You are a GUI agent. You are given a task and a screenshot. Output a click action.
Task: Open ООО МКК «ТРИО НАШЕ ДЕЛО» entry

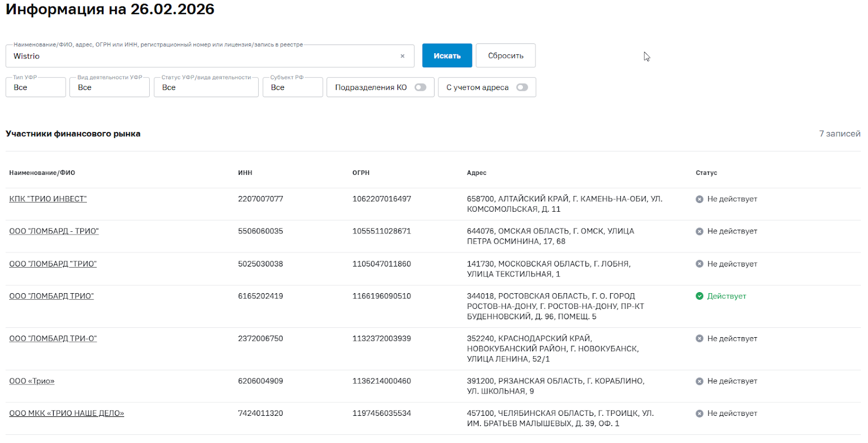click(67, 413)
